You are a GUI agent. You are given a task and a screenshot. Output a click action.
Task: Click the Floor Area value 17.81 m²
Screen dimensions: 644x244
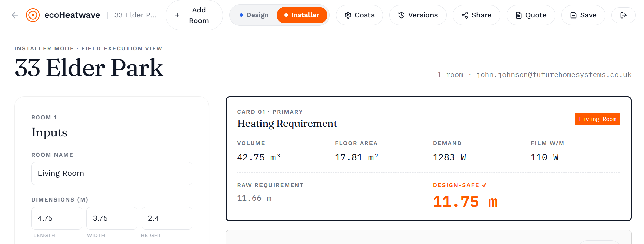pos(356,157)
